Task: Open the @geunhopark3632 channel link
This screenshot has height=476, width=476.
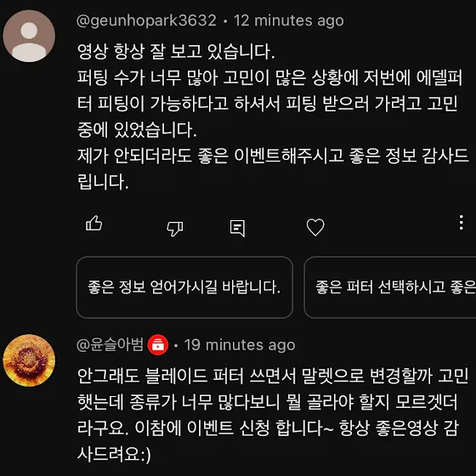Action: [x=146, y=21]
